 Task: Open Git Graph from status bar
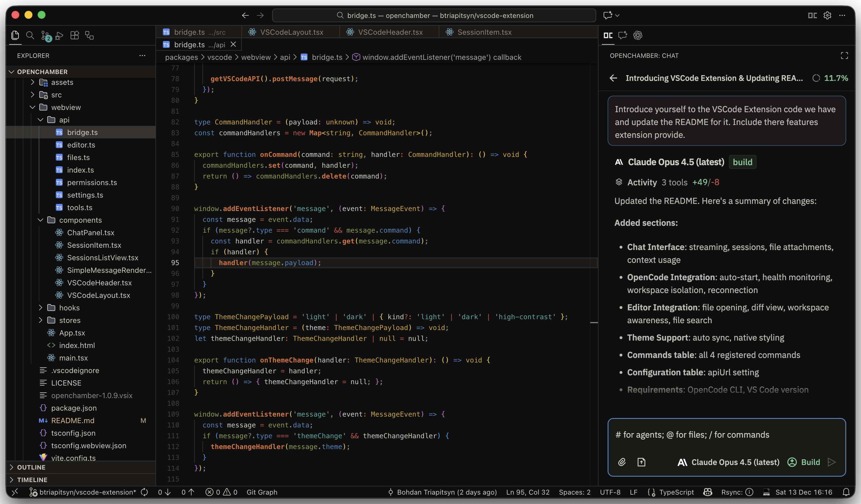pos(262,492)
